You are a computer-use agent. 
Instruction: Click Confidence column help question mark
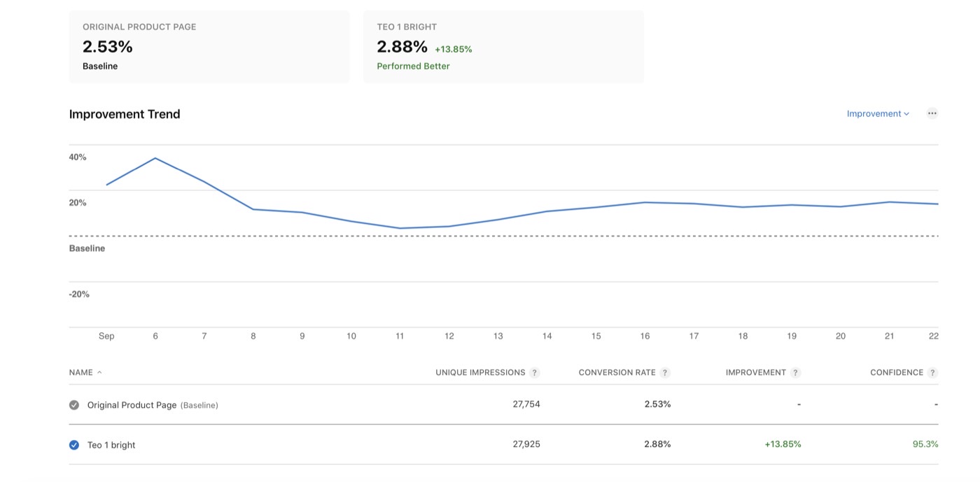click(932, 373)
